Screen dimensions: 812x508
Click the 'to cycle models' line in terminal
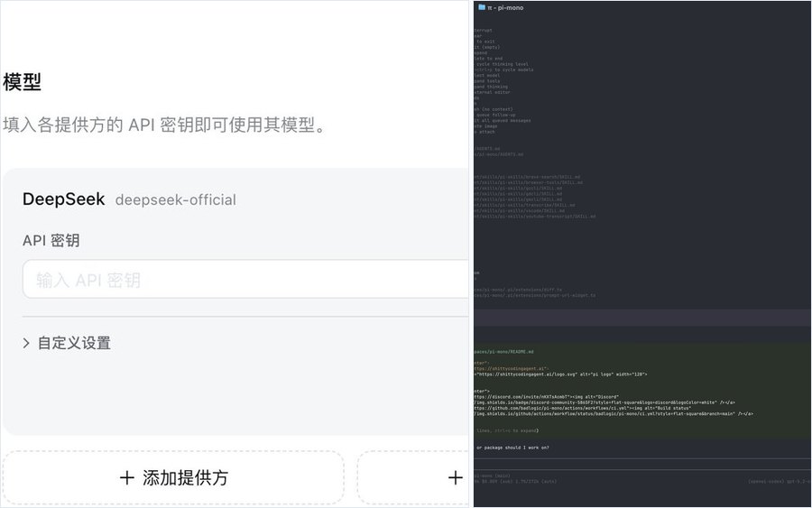click(x=503, y=69)
